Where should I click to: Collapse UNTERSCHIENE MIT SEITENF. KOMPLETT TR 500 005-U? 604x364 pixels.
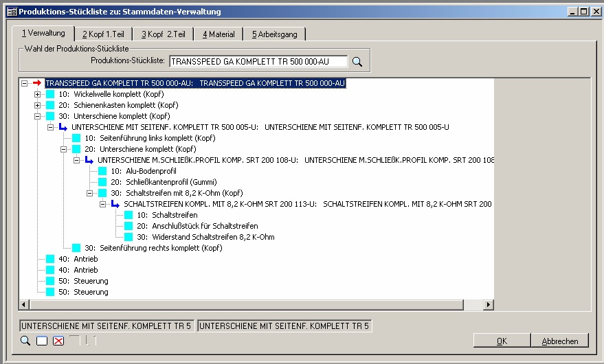pyautogui.click(x=50, y=127)
